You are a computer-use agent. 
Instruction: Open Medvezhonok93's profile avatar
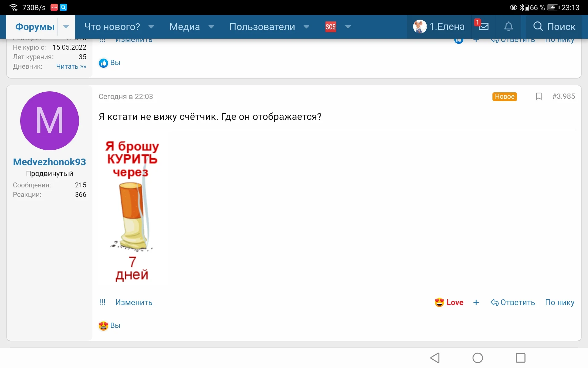[x=49, y=121]
